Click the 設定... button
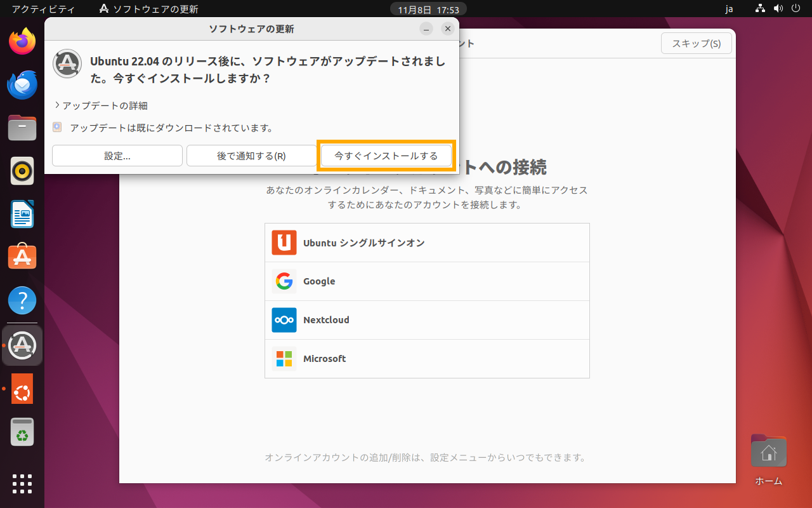The height and width of the screenshot is (508, 812). (117, 156)
